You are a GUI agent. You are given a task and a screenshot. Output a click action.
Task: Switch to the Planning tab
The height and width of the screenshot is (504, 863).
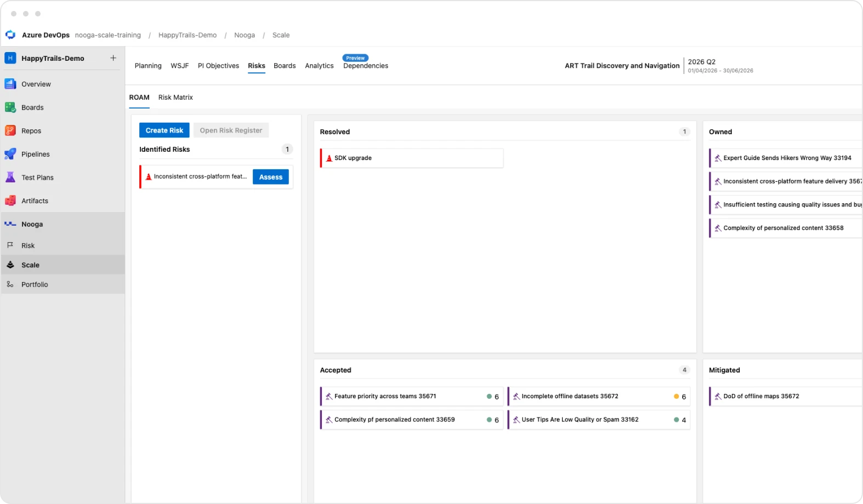click(x=148, y=66)
